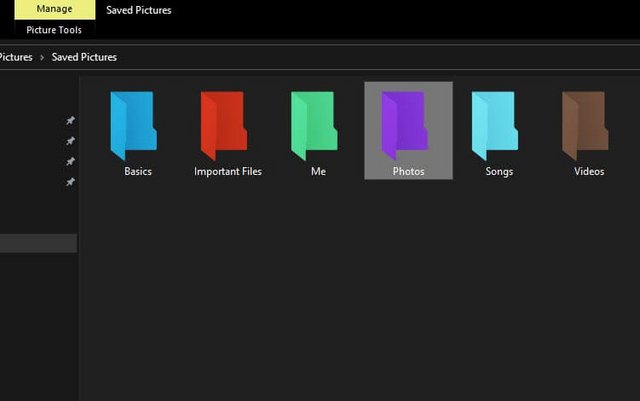Select the green Me folder icon

coord(314,125)
